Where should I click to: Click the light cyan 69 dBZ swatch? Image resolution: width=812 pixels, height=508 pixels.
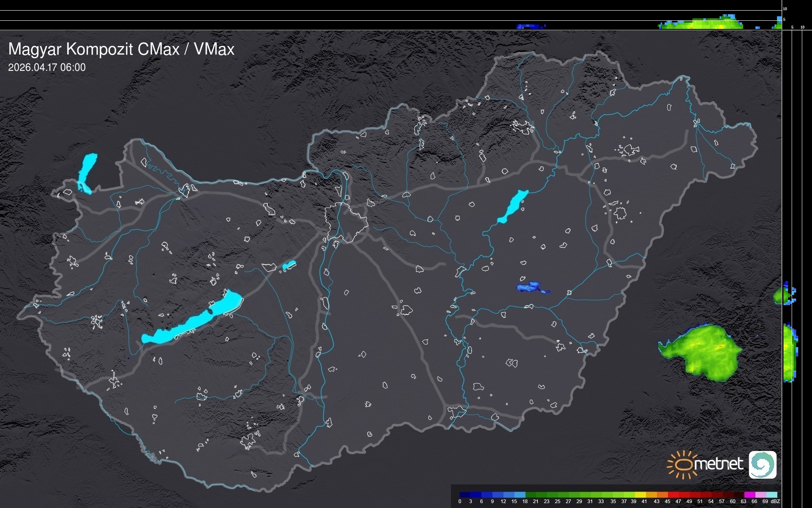[x=771, y=495]
